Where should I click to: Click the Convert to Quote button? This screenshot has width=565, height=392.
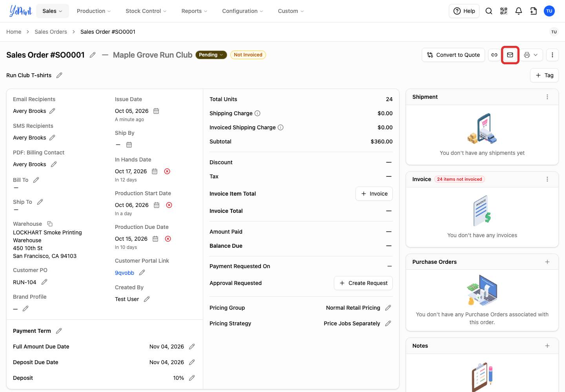coord(454,55)
